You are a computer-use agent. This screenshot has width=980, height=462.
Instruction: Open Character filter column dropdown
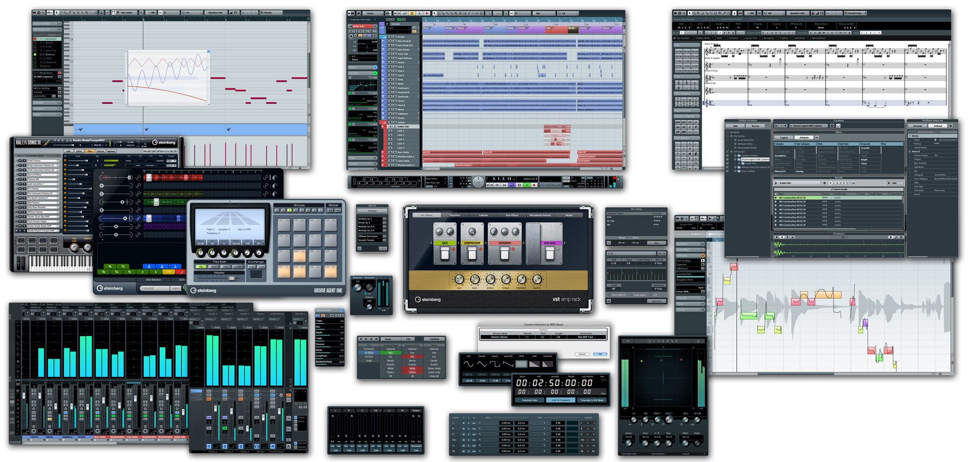881,144
